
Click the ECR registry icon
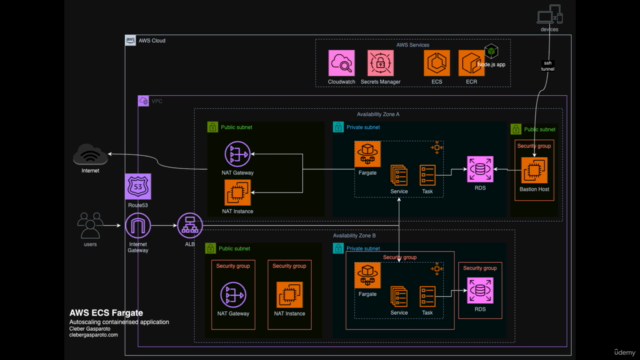click(x=471, y=63)
